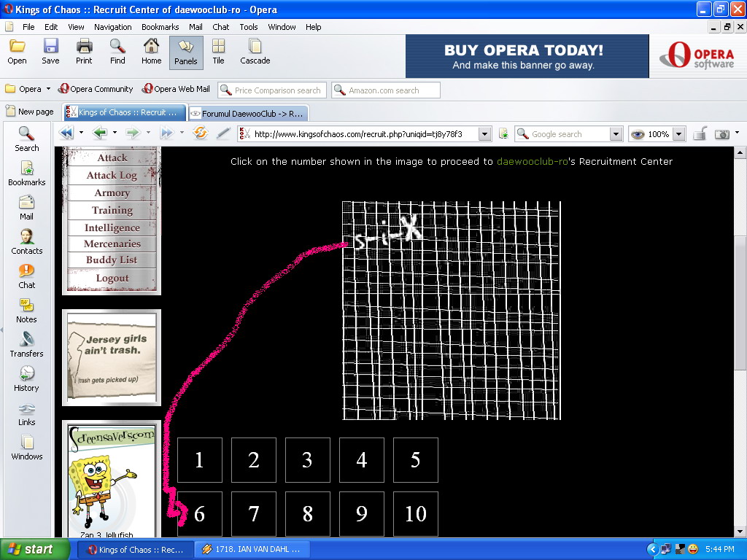
Task: Expand the Back history dropdown
Action: coord(115,133)
